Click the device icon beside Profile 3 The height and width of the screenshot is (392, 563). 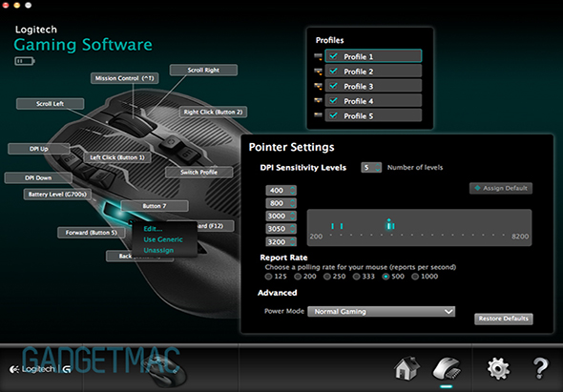318,86
